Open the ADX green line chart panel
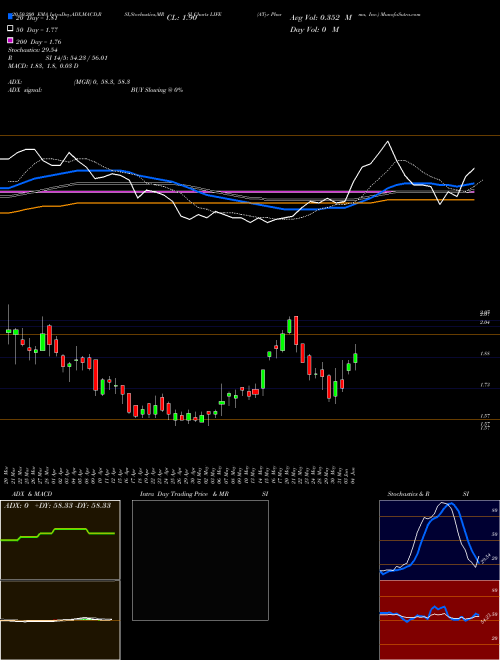 tap(60, 540)
